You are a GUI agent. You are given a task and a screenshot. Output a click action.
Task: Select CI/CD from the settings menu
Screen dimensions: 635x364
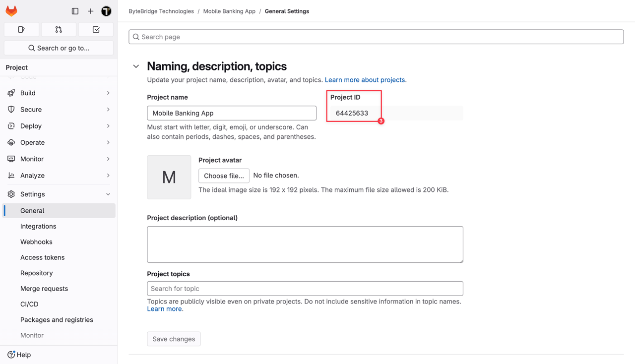pos(29,304)
